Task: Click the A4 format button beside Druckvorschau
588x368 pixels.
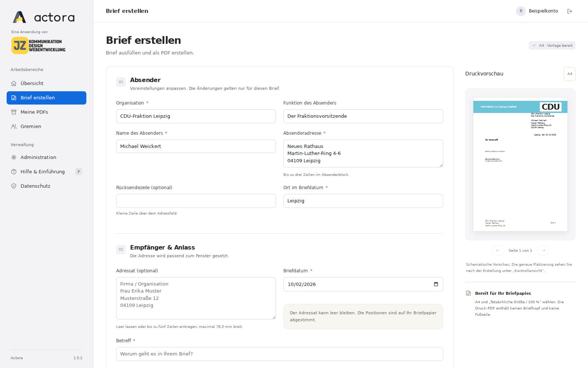Action: click(570, 74)
